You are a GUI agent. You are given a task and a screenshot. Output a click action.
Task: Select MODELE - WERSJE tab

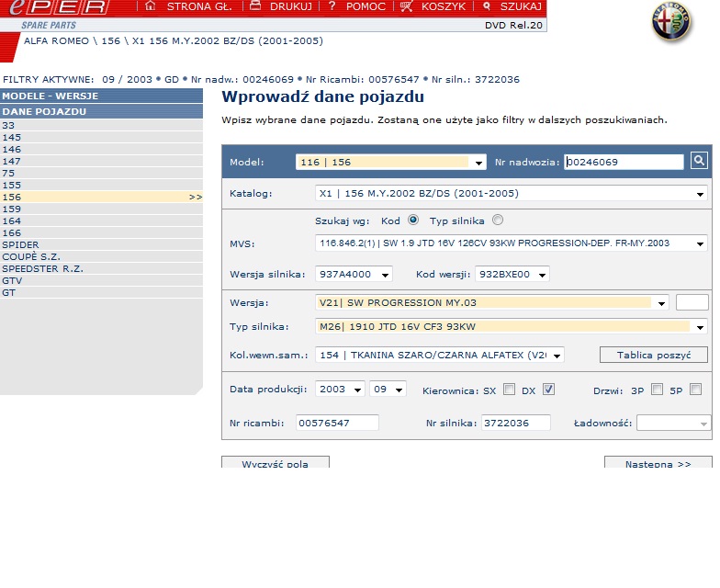pyautogui.click(x=101, y=96)
